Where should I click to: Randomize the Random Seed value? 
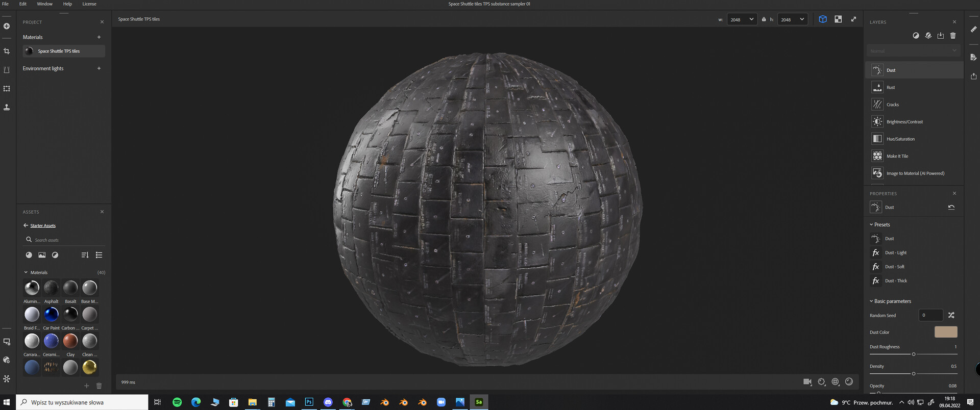click(951, 315)
